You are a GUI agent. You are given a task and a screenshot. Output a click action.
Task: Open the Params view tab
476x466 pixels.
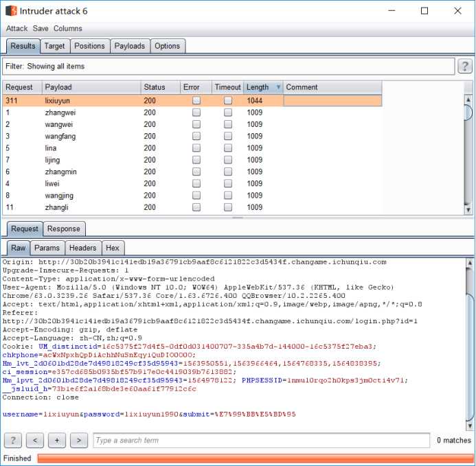pyautogui.click(x=47, y=248)
